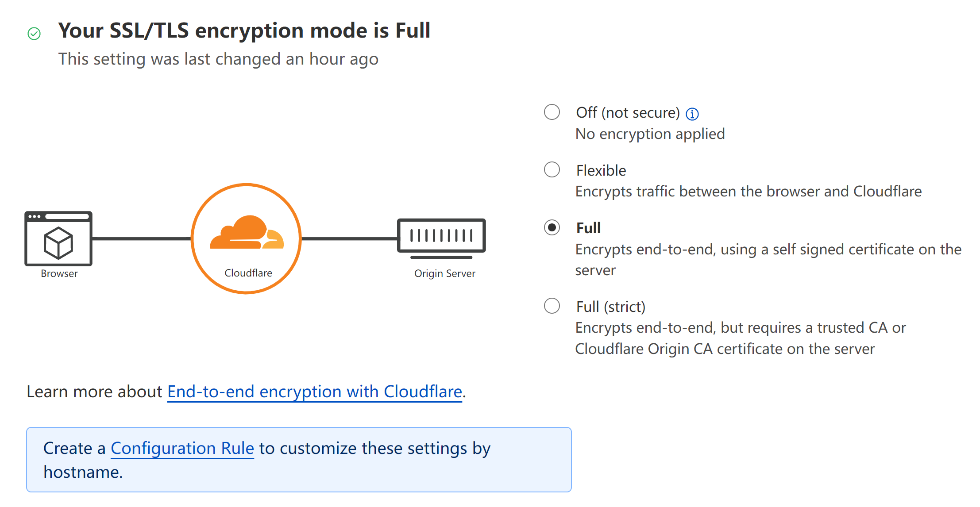Click the bold Full option label

(x=588, y=228)
